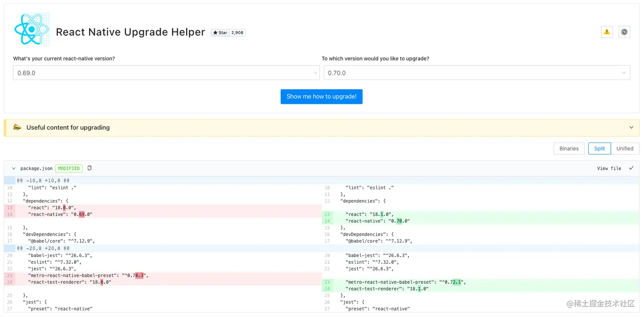The image size is (644, 317).
Task: Click the 2,908 star count
Action: pos(237,33)
